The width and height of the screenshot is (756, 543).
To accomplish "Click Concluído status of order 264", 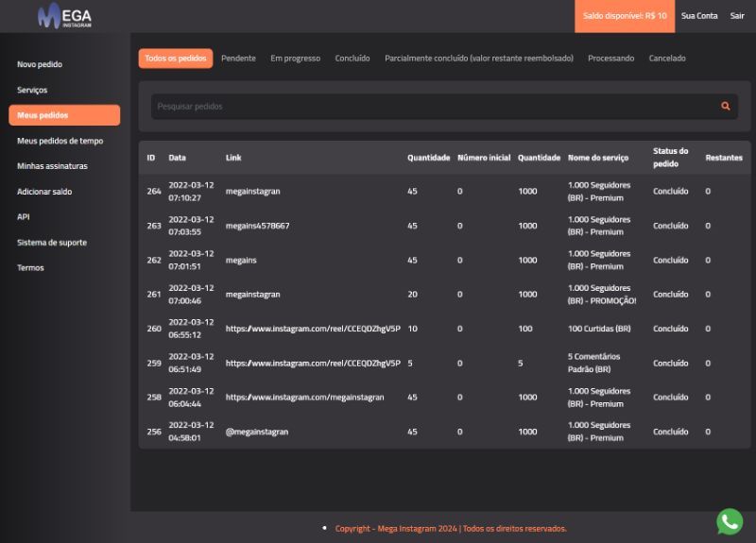I will (670, 192).
